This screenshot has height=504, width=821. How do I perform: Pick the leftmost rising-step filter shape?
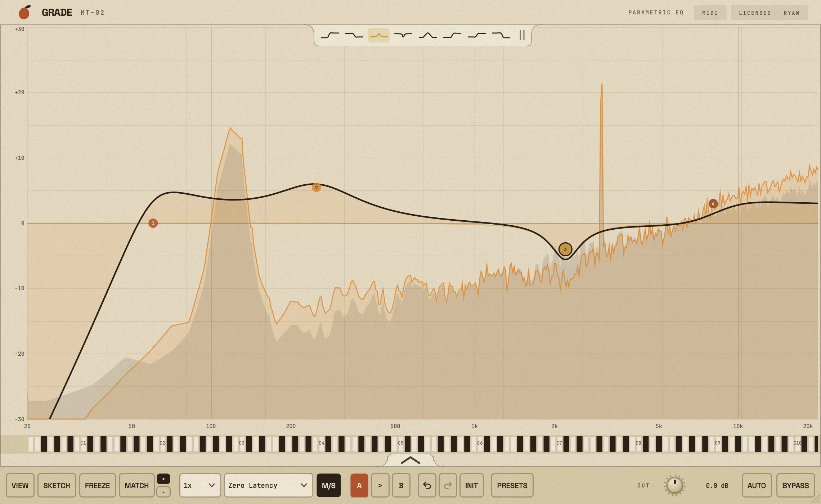pyautogui.click(x=330, y=35)
